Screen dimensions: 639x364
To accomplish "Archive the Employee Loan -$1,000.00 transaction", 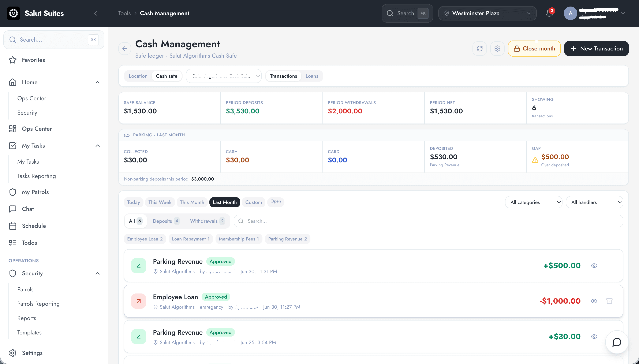I will click(x=609, y=301).
